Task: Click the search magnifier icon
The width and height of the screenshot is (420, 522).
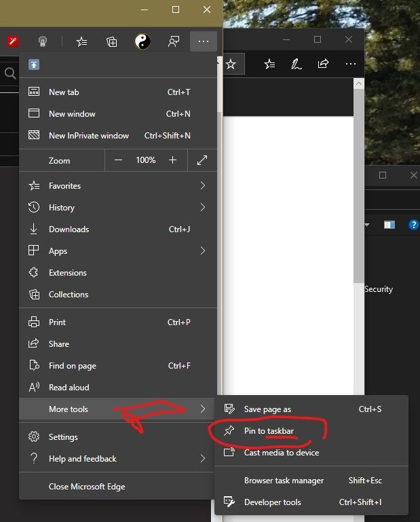Action: point(9,73)
